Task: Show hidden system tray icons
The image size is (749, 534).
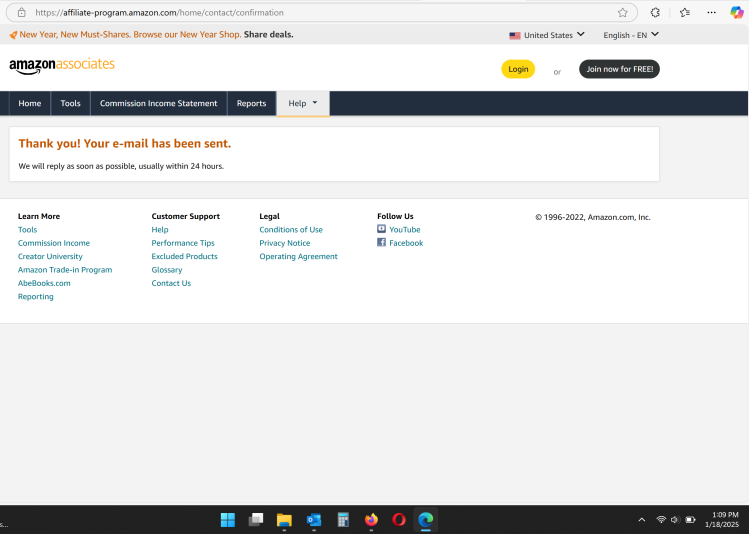Action: pyautogui.click(x=641, y=520)
